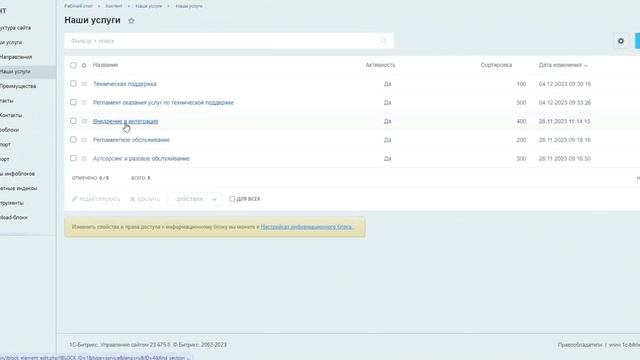Add Наши услуги page to favorites star
Image resolution: width=640 pixels, height=360 pixels.
[131, 20]
